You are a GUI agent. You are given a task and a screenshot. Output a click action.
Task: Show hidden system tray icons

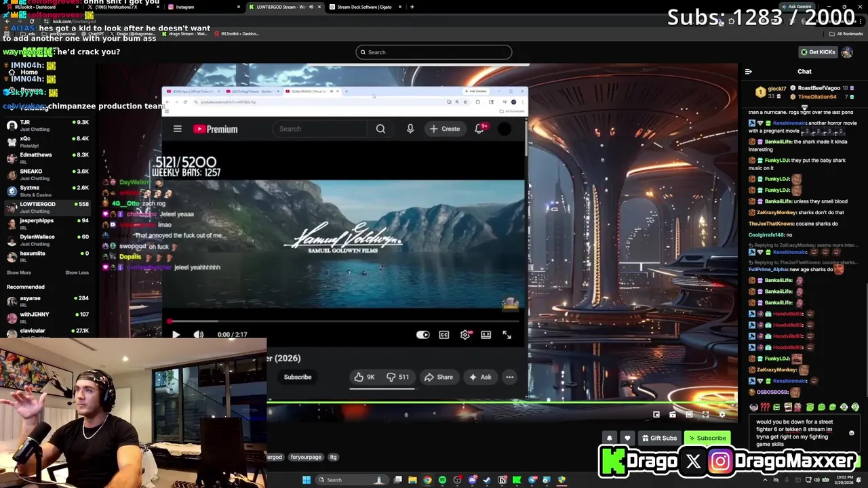point(766,480)
